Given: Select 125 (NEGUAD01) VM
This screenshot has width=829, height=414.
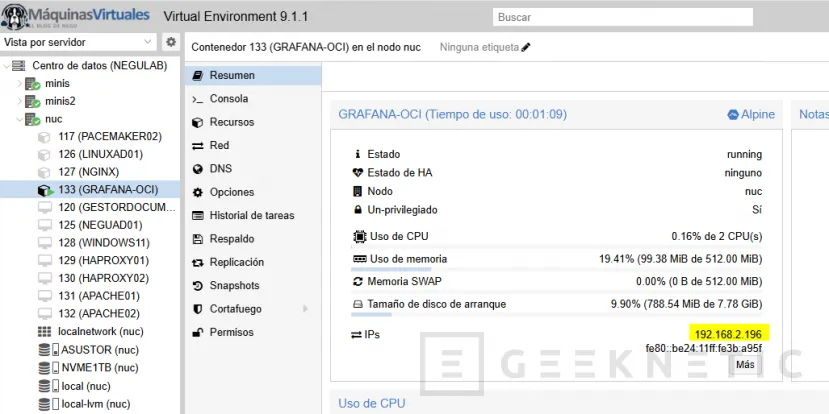Looking at the screenshot, I should (100, 226).
